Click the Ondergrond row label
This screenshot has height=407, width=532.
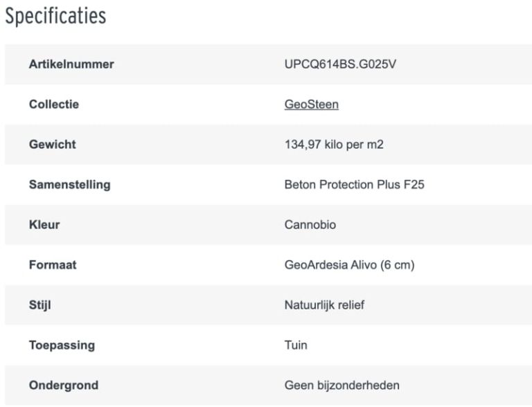[64, 385]
